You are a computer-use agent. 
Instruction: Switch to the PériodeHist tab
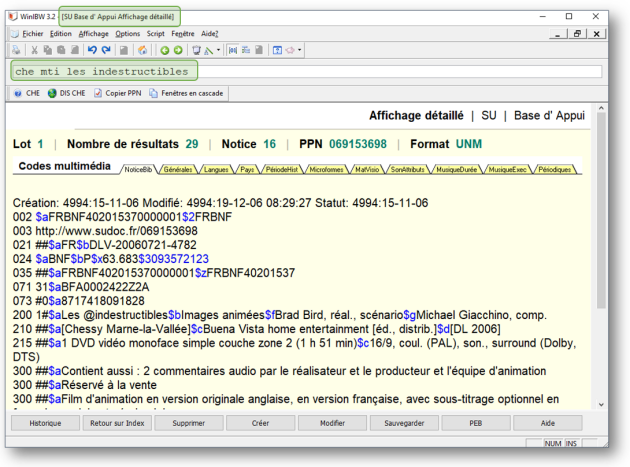282,170
